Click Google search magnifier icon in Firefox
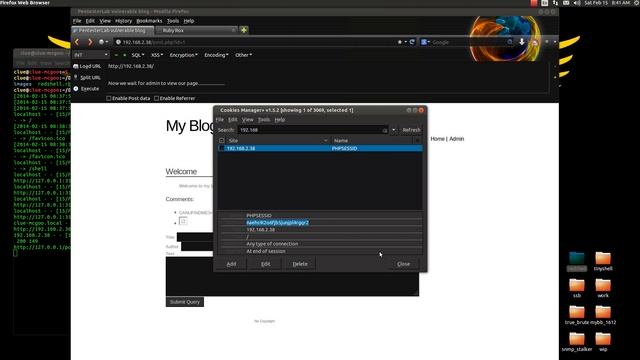Screen dimensions: 640x360 pos(510,42)
